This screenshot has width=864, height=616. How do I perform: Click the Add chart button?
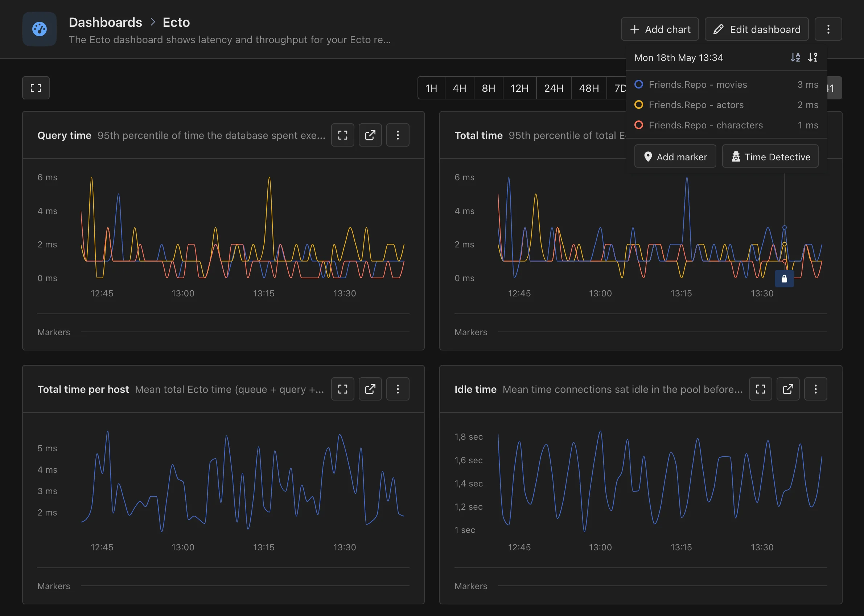pyautogui.click(x=660, y=29)
